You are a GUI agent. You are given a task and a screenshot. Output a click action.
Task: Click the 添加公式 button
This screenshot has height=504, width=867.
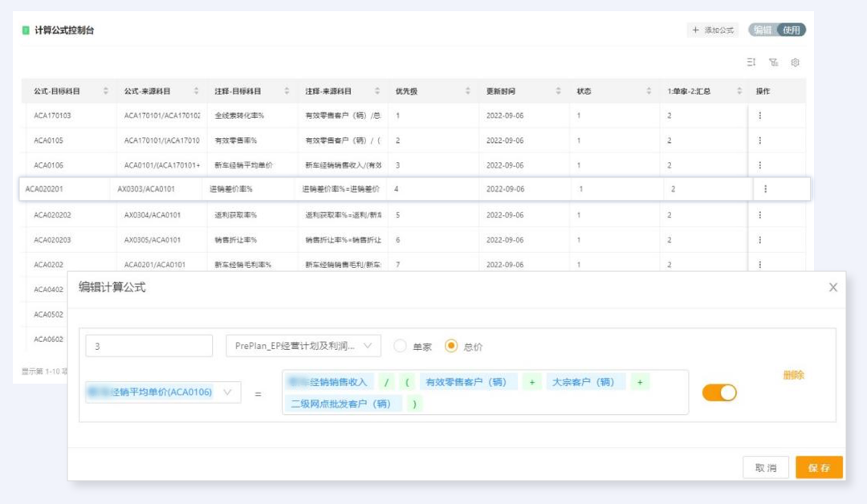click(714, 30)
